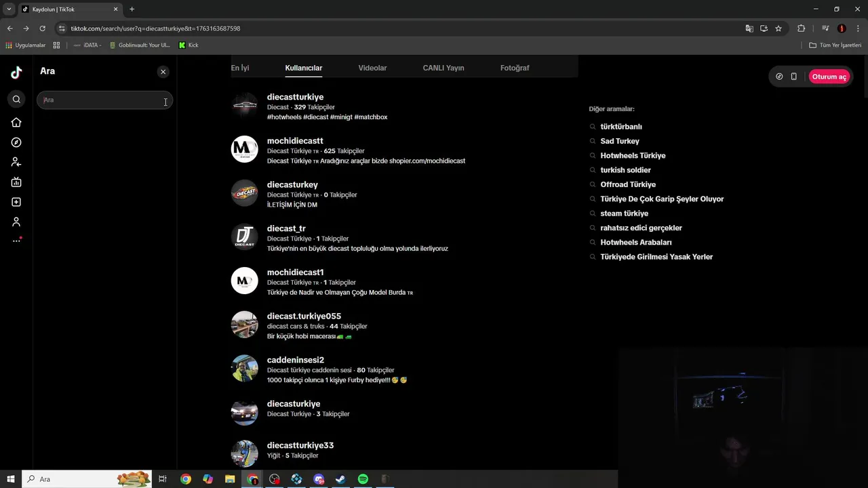Image resolution: width=868 pixels, height=488 pixels.
Task: Open the diecastturkiye33 user profile
Action: coord(300,445)
